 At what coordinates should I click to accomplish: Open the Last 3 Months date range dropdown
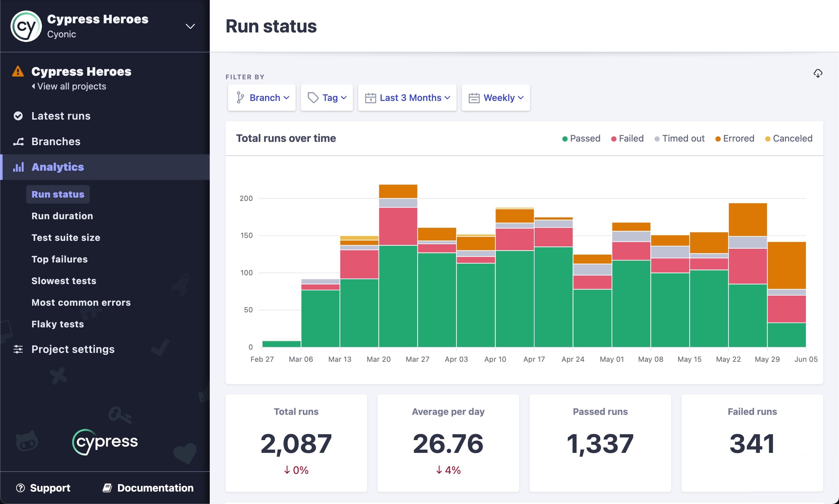[407, 98]
